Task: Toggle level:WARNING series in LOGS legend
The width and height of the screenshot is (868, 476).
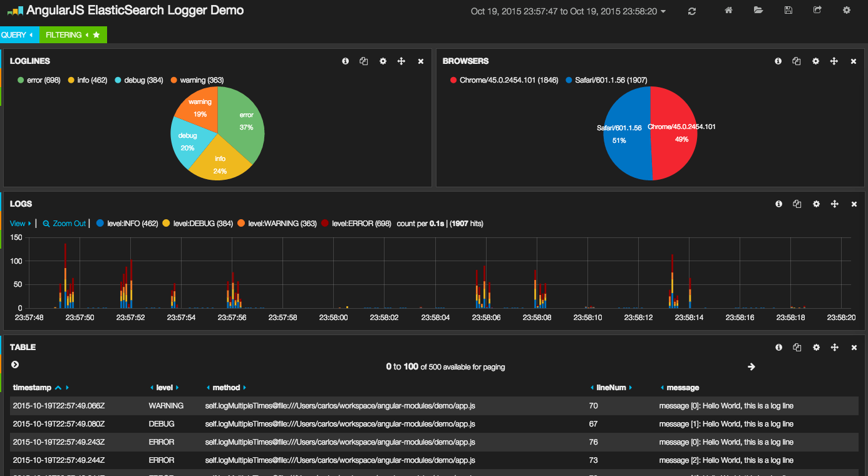Action: 277,224
